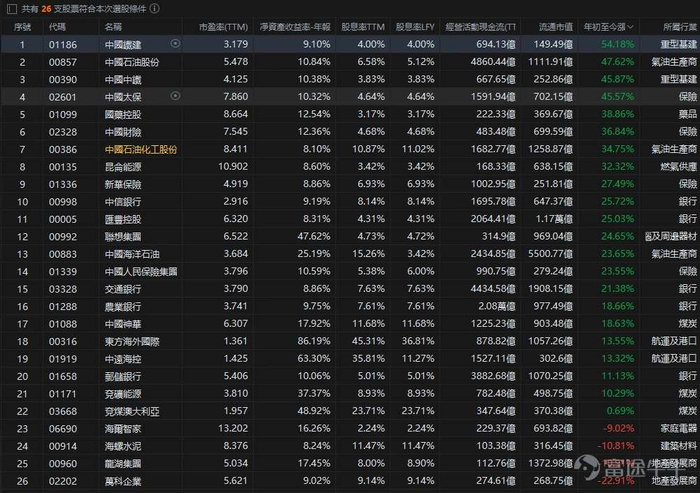Select the 東方海外國際 stock name

[132, 342]
